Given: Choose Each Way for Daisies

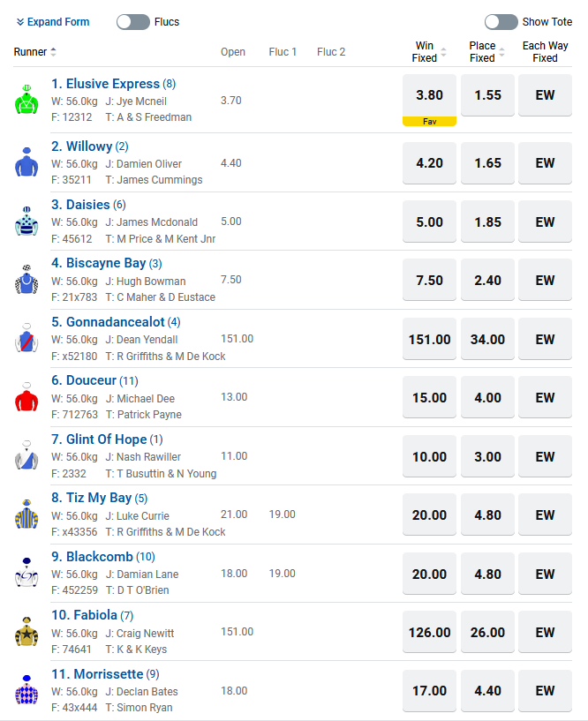Looking at the screenshot, I should 545,222.
